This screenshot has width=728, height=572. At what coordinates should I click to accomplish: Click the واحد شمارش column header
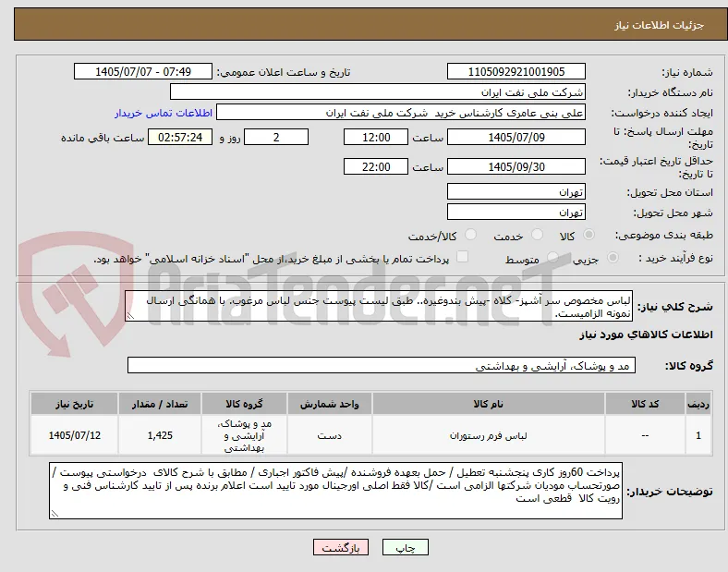coord(329,404)
